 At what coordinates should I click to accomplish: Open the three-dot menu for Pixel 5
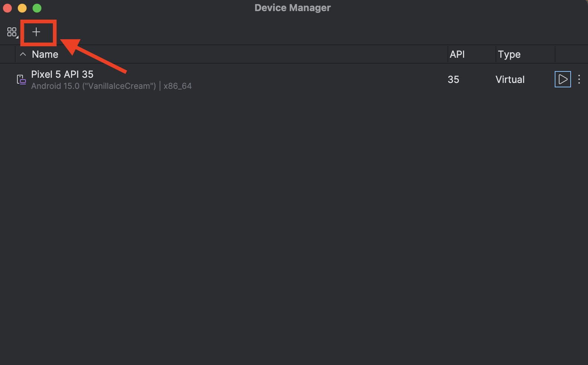click(x=579, y=79)
